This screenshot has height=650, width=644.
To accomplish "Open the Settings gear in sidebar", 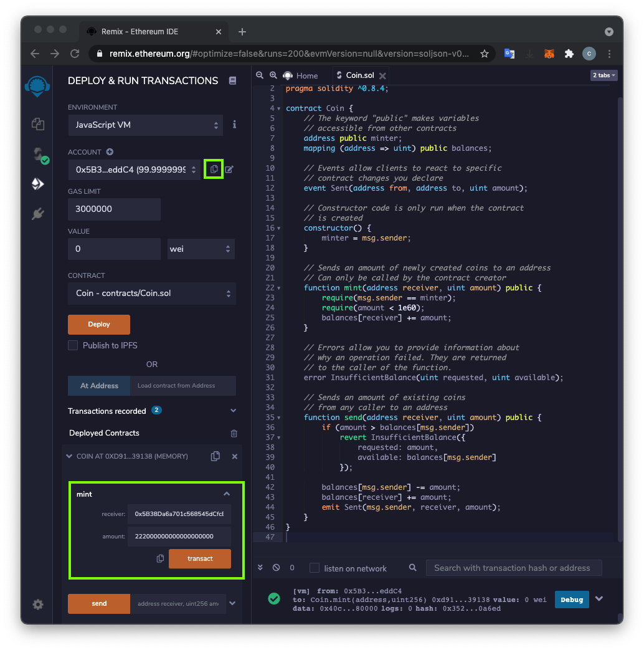I will [x=38, y=605].
